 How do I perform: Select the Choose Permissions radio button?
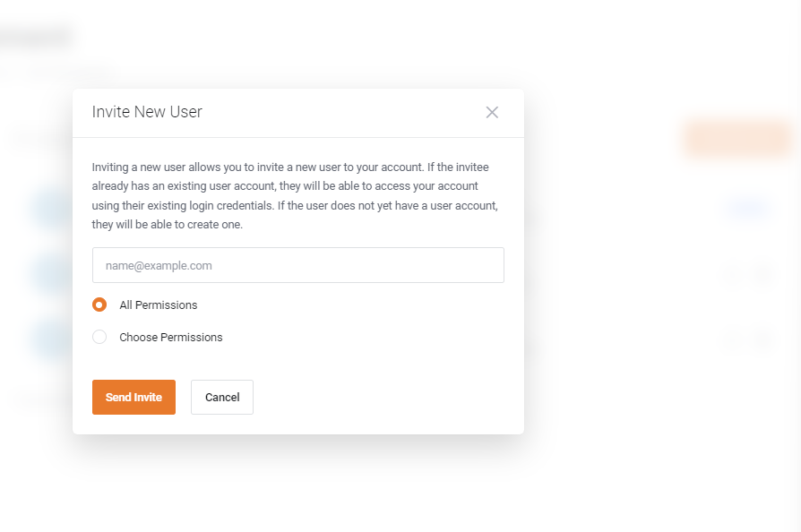(99, 337)
